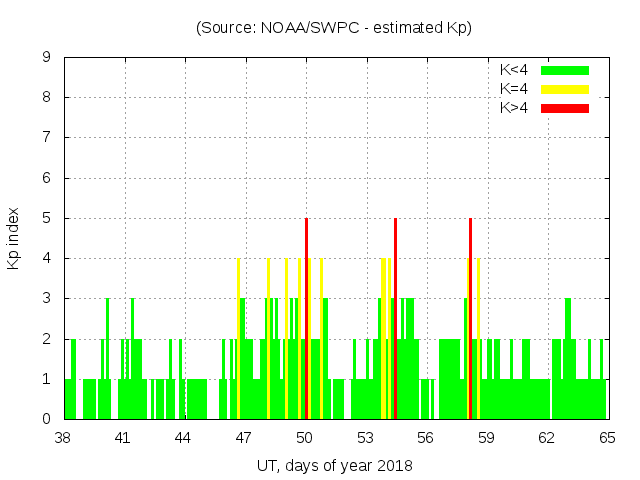
Task: Click the yellow K=4 legend swatch
Action: (565, 89)
